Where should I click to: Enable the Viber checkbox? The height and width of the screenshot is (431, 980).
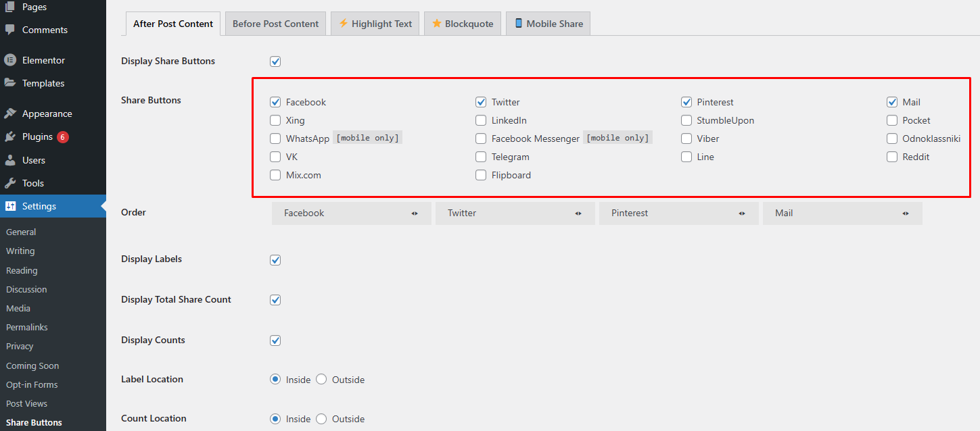(x=686, y=138)
